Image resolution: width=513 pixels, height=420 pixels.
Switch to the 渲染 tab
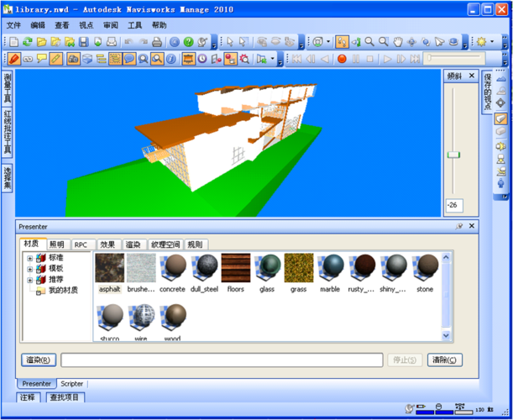click(x=134, y=244)
